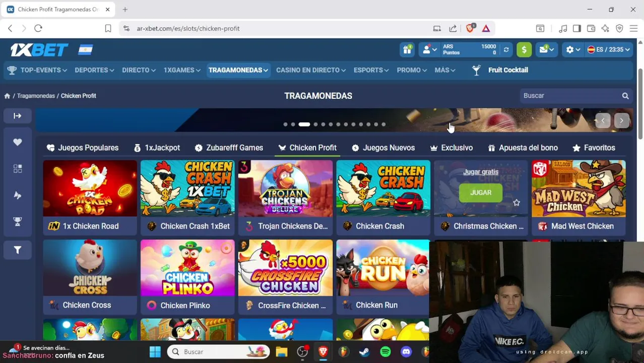Screen dimensions: 644x363
Task: Click the icon above the sidebar trophy
Action: click(18, 195)
